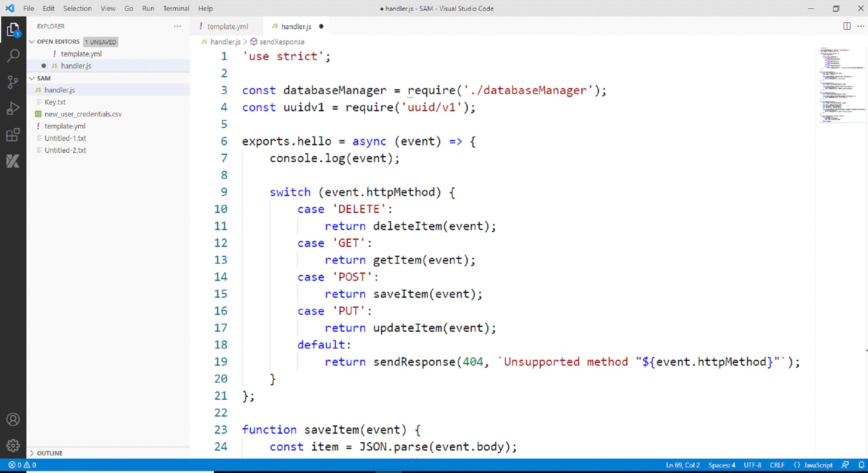Open notifications bell in status bar

[x=861, y=465]
